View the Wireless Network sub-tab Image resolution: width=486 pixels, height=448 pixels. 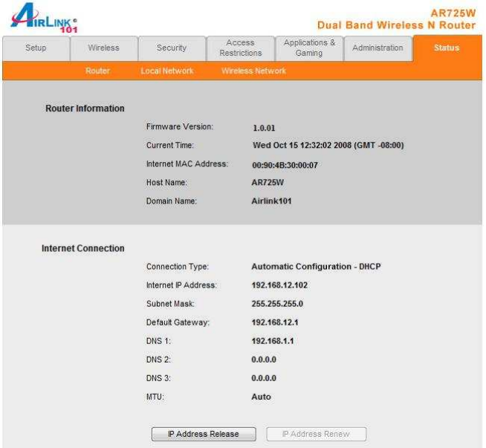click(x=254, y=71)
